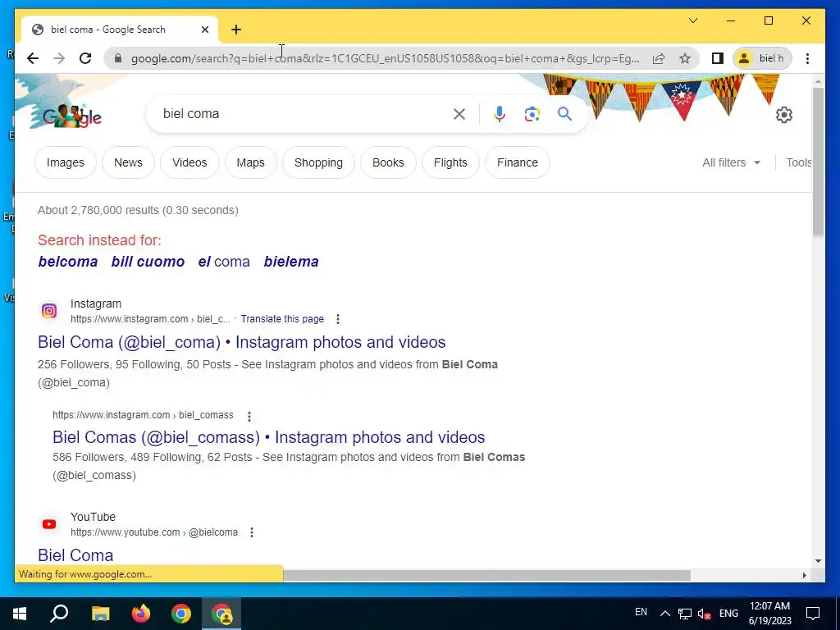This screenshot has height=630, width=840.
Task: Open first Chrome icon on taskbar
Action: click(x=181, y=614)
